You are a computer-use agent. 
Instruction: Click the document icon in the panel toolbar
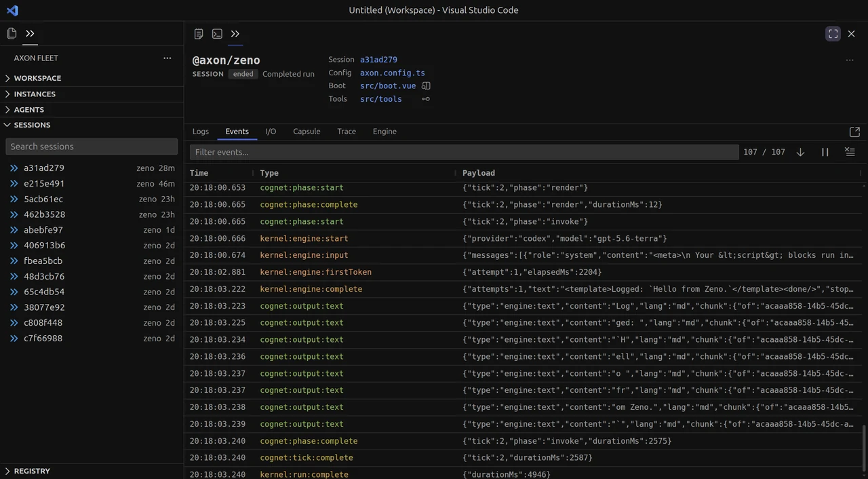(199, 34)
